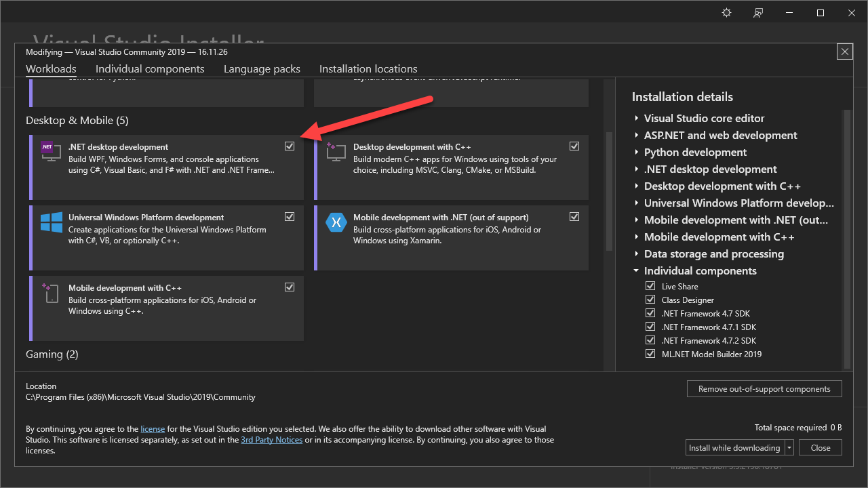This screenshot has width=868, height=488.
Task: Collapse the Individual components section
Action: pyautogui.click(x=637, y=271)
